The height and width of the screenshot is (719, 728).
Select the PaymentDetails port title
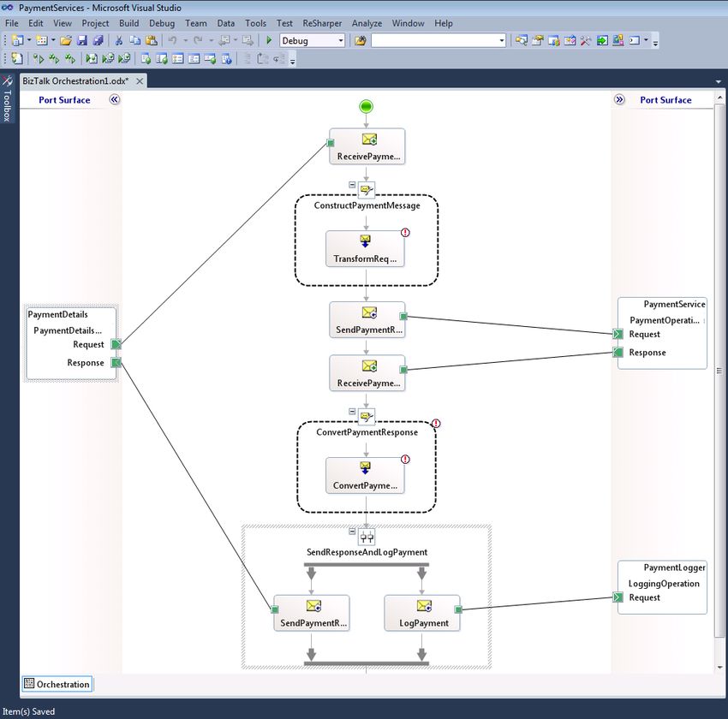click(57, 314)
